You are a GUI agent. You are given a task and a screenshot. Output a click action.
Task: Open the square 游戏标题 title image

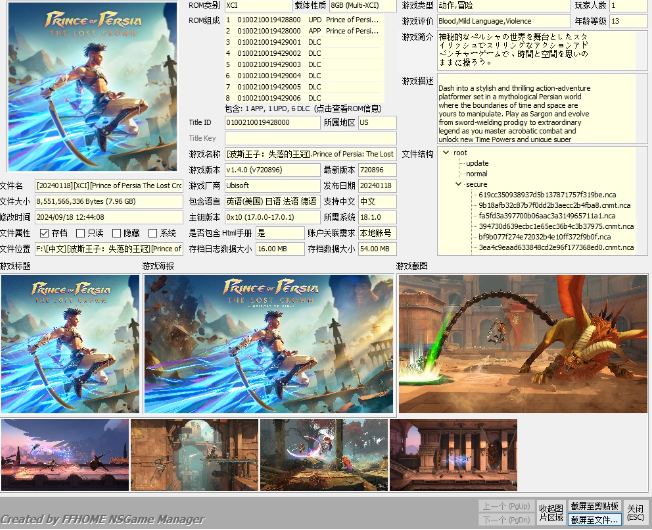[x=70, y=344]
